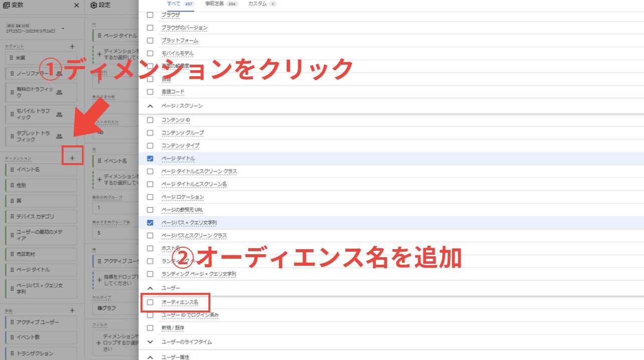Click the drag handle on 市区町村 dimension
Viewport: 644px width, 360px height.
click(12, 254)
